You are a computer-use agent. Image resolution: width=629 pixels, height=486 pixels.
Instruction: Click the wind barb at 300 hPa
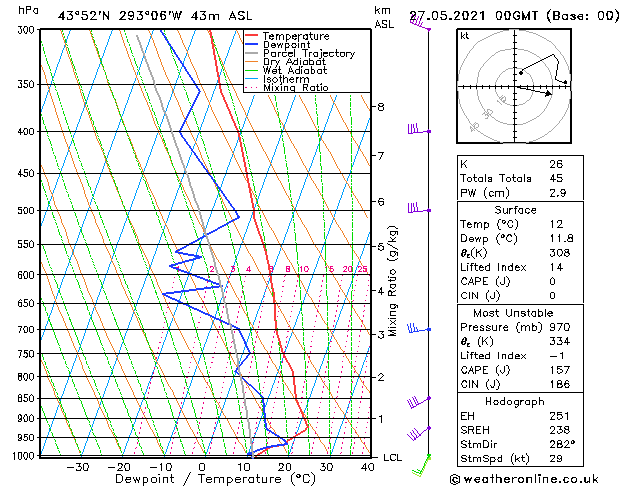click(x=420, y=22)
